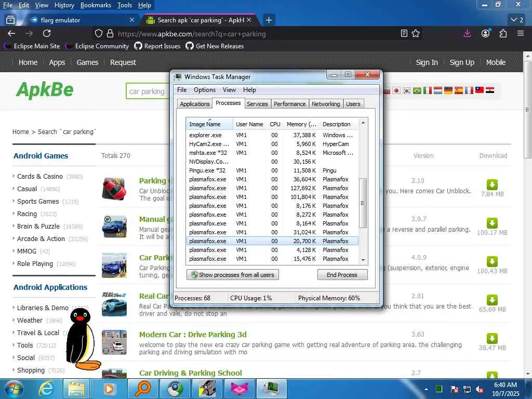Launch Internet Explorer from the taskbar
The height and width of the screenshot is (399, 532).
46,389
